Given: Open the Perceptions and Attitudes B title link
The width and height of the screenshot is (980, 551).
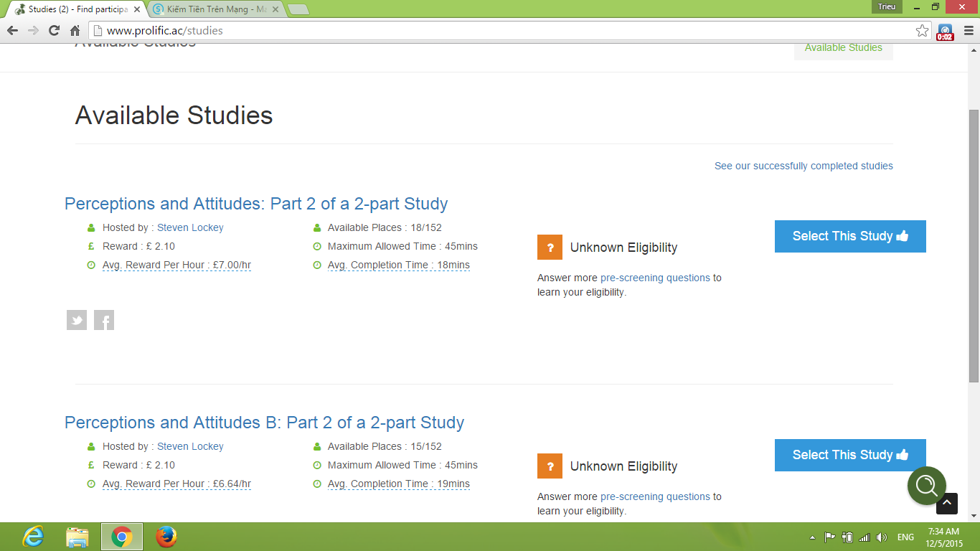Looking at the screenshot, I should click(x=265, y=423).
